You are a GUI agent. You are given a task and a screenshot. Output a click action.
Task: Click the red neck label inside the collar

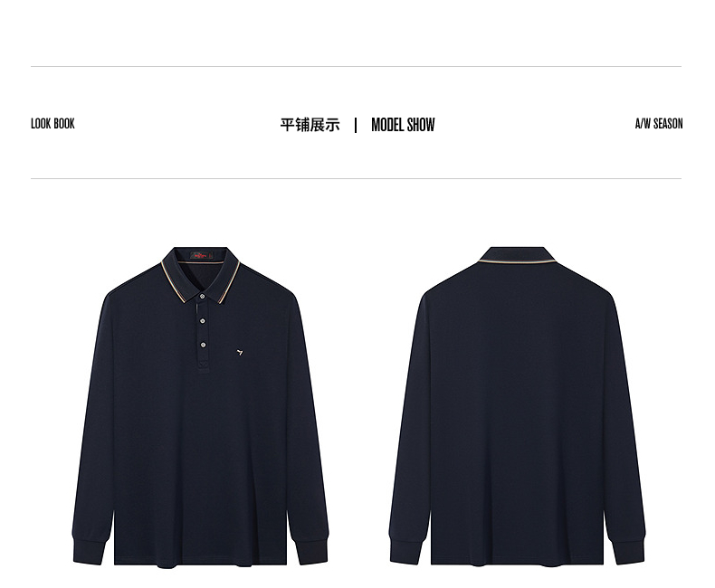202,255
